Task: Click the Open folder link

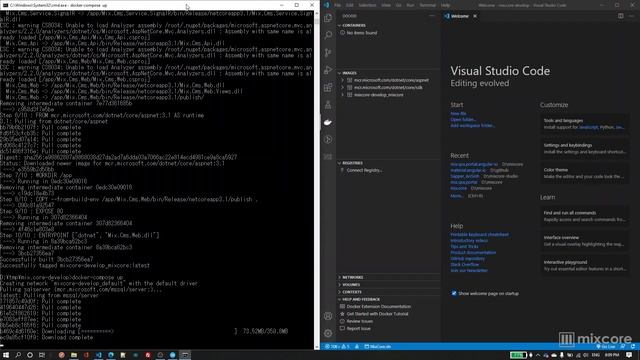Action: (463, 120)
